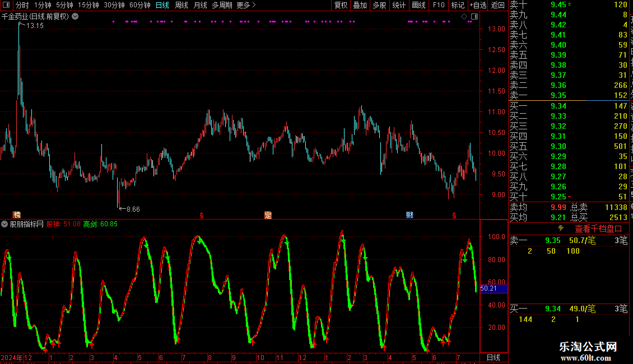Select 卖一 price 9.35 in order book
Viewport: 633px width, 364px height.
558,96
